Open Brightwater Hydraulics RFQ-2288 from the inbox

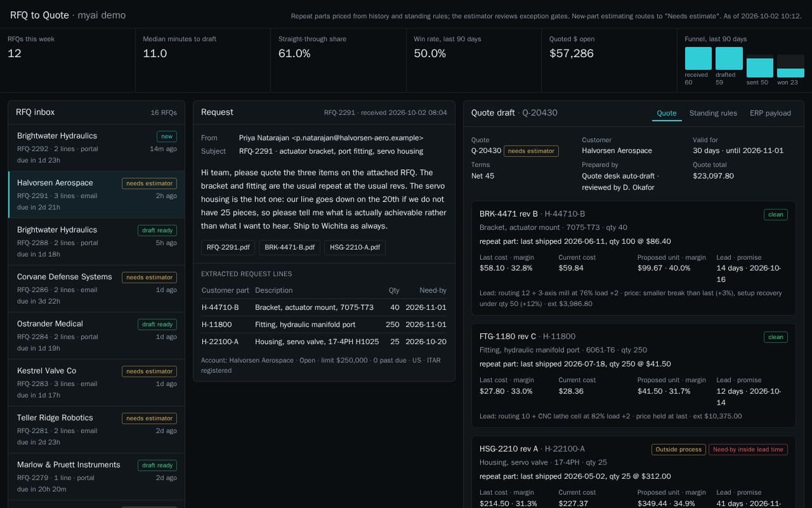96,242
